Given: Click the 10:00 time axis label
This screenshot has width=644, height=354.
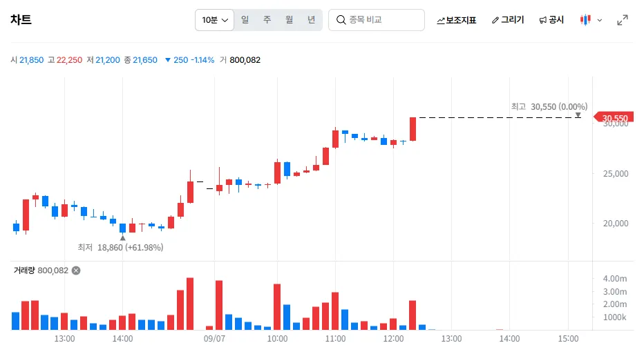Looking at the screenshot, I should click(x=277, y=339).
